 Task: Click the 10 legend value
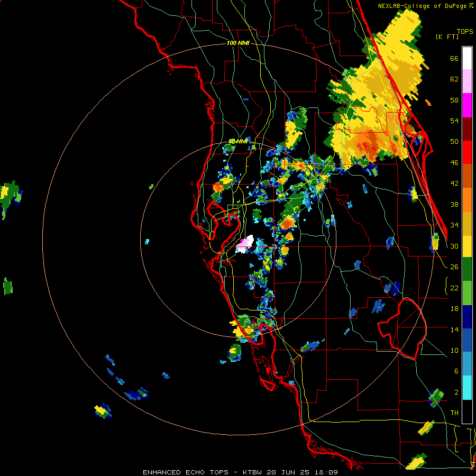coord(454,350)
